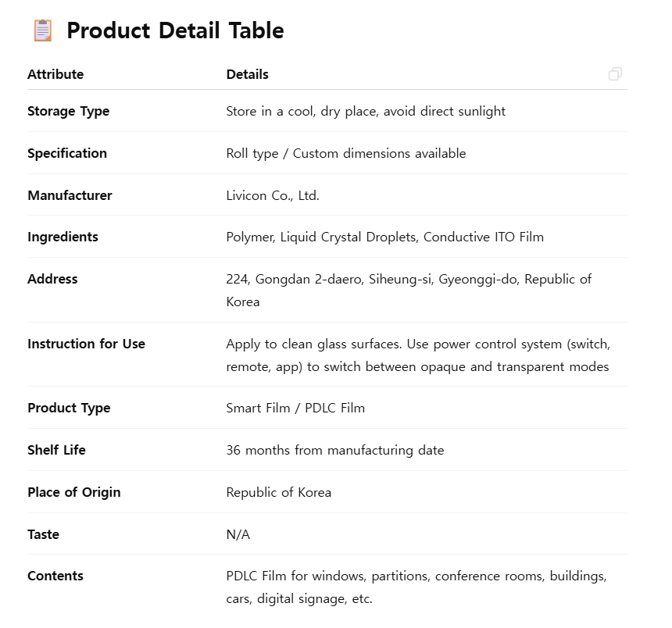Screen dimensions: 672x628
Task: Click Roll type / Custom dimensions text
Action: [346, 153]
